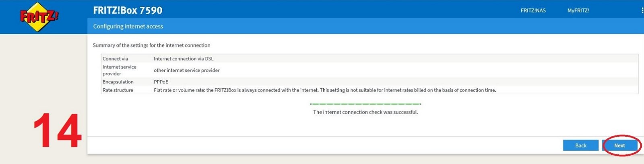Open the FRITZ!NAS link

(533, 10)
